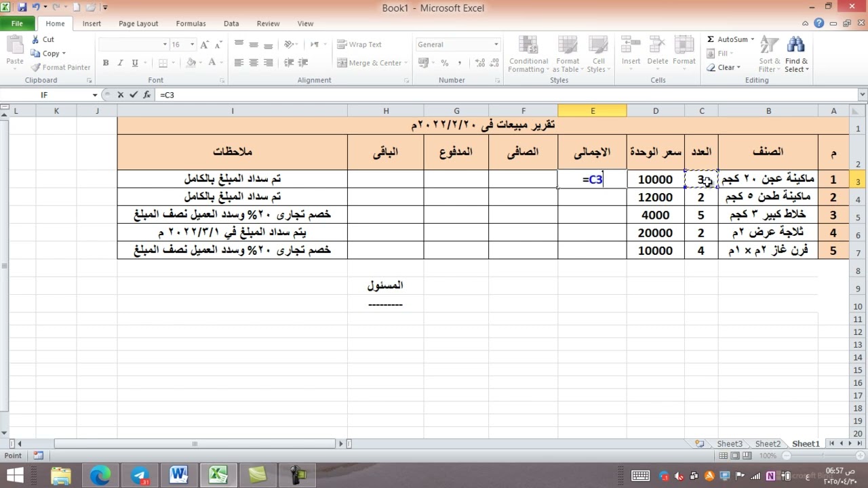Switch to the Formulas tab
The image size is (868, 488).
(x=191, y=23)
